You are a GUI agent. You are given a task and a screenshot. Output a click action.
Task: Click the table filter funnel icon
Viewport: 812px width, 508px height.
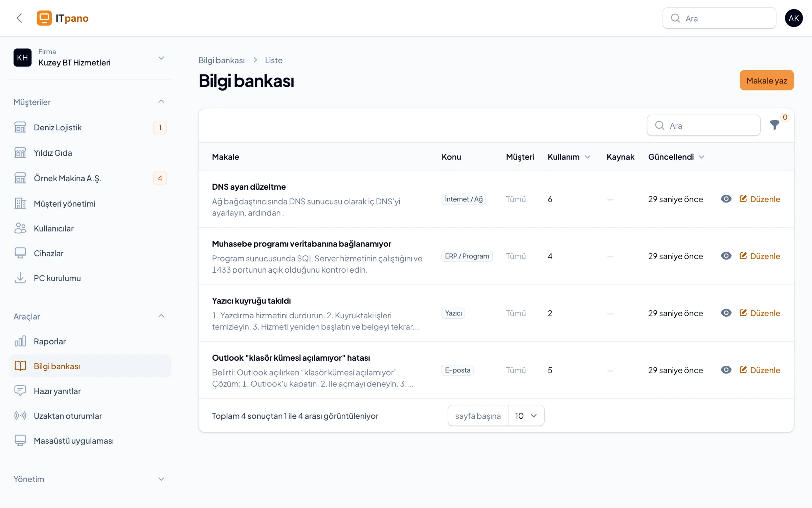(774, 125)
